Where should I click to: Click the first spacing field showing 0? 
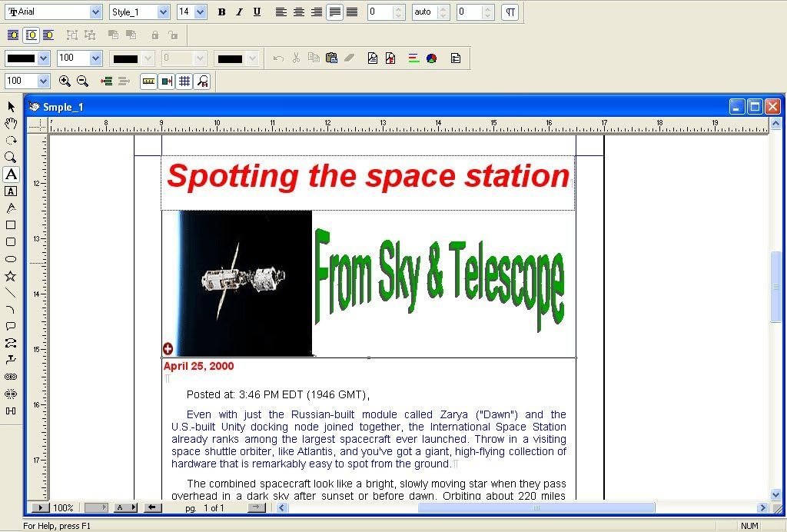pyautogui.click(x=380, y=12)
